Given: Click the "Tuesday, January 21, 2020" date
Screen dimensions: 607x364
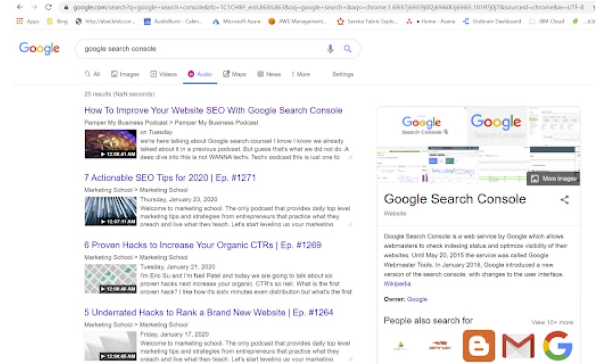Looking at the screenshot, I should coord(177,266).
